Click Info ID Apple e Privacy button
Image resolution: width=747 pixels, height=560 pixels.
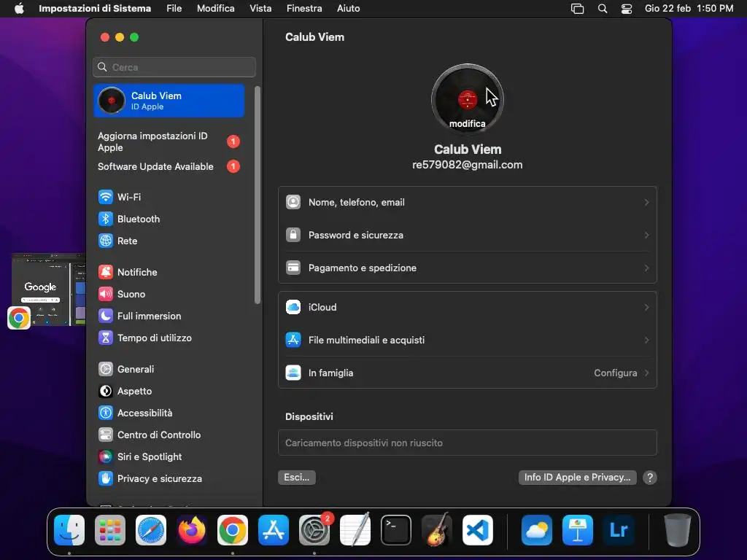[x=578, y=478]
